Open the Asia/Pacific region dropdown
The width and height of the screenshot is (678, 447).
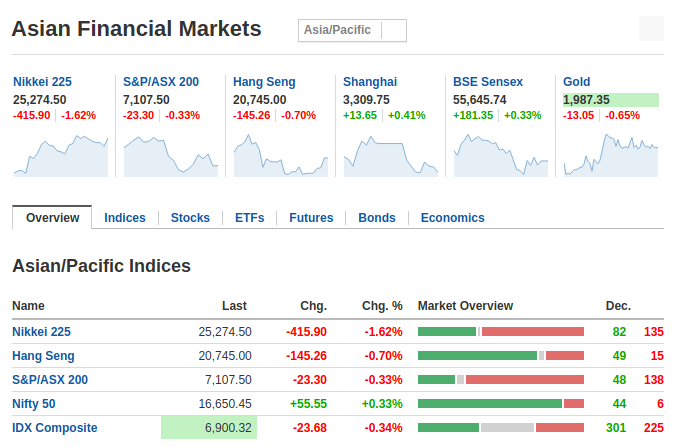352,30
